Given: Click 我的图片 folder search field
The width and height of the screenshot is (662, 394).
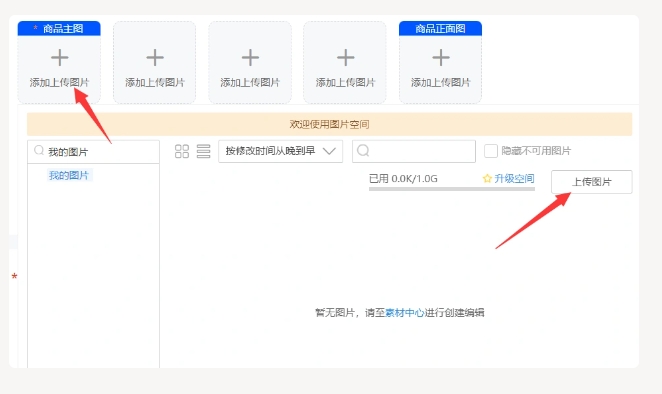Looking at the screenshot, I should [93, 152].
